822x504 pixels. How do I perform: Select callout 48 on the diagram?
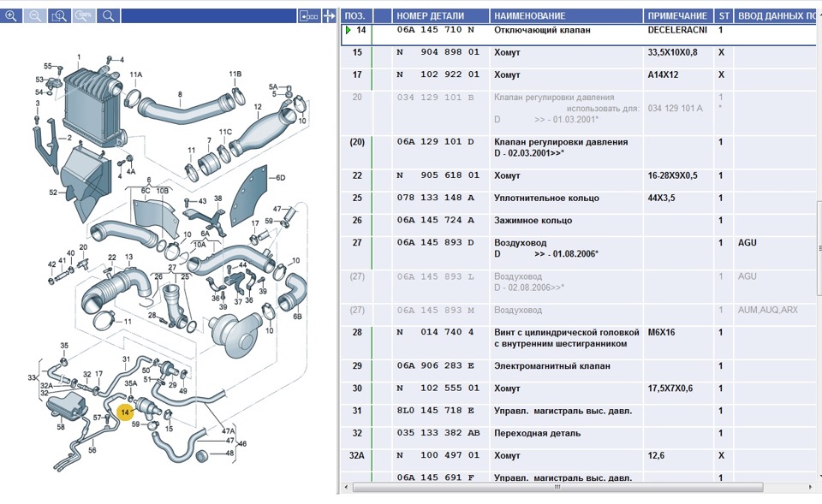[x=229, y=453]
